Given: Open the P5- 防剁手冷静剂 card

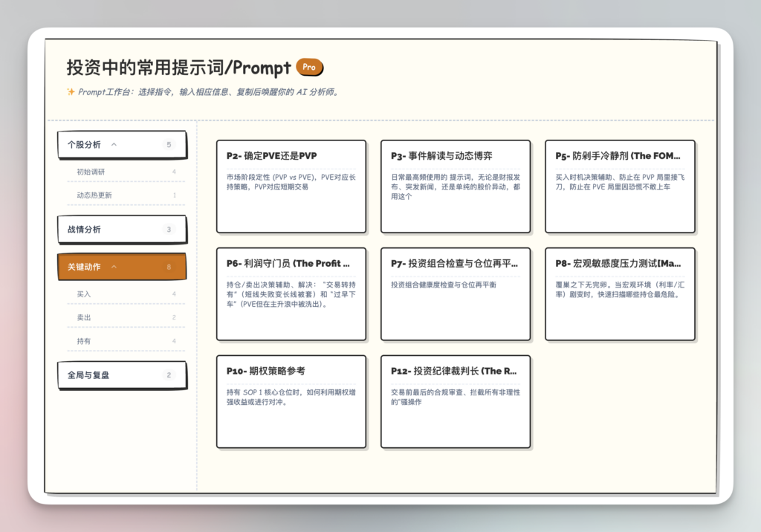Looking at the screenshot, I should 619,186.
